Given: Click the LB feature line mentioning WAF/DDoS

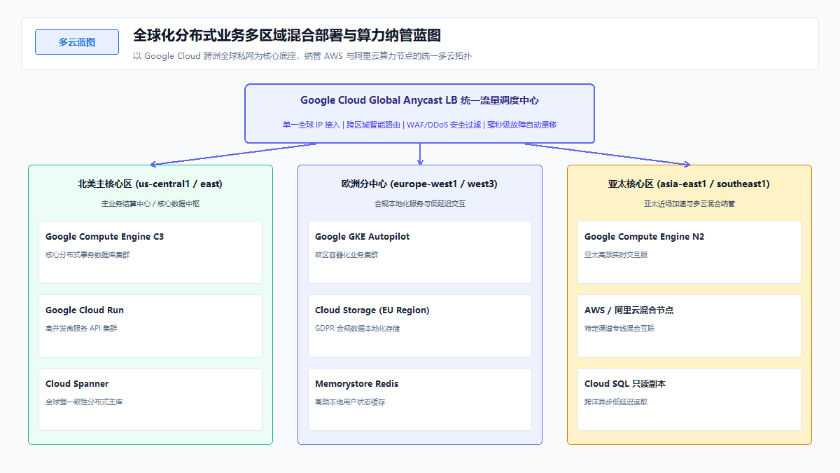Looking at the screenshot, I should pos(419,124).
